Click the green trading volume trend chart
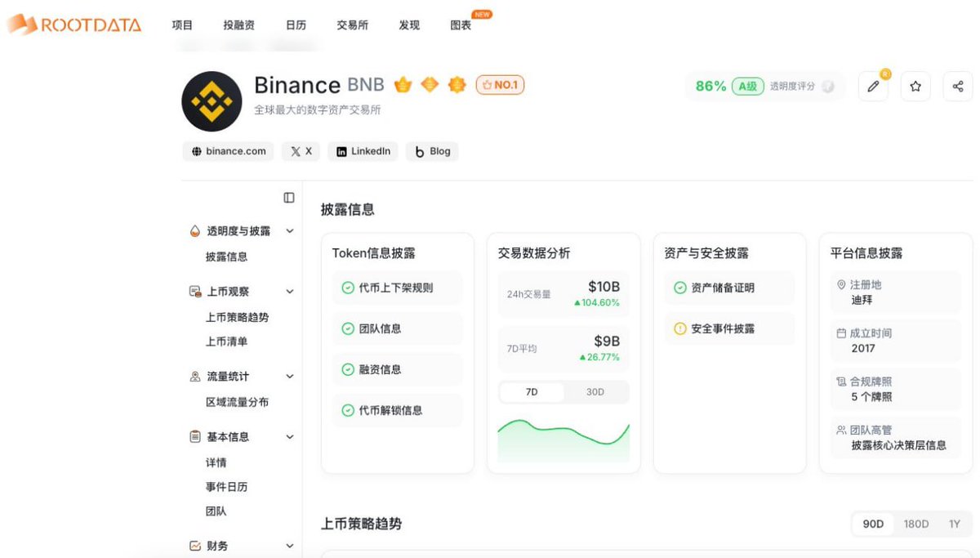This screenshot has width=980, height=558. coord(563,440)
